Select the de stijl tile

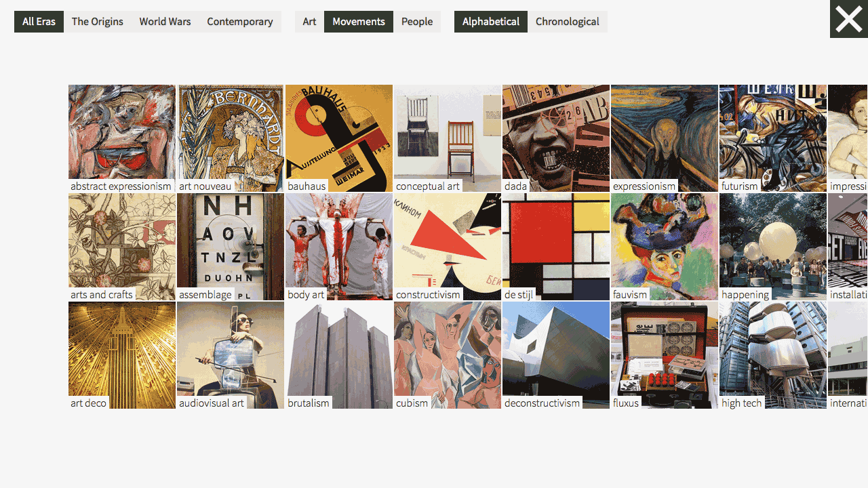pyautogui.click(x=556, y=247)
